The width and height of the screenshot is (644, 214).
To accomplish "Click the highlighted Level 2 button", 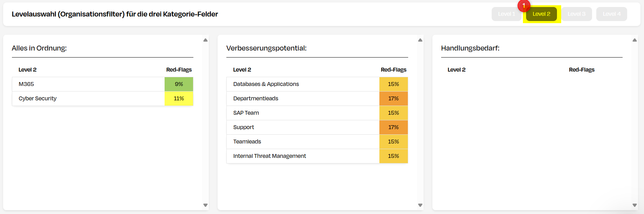I will coord(542,14).
